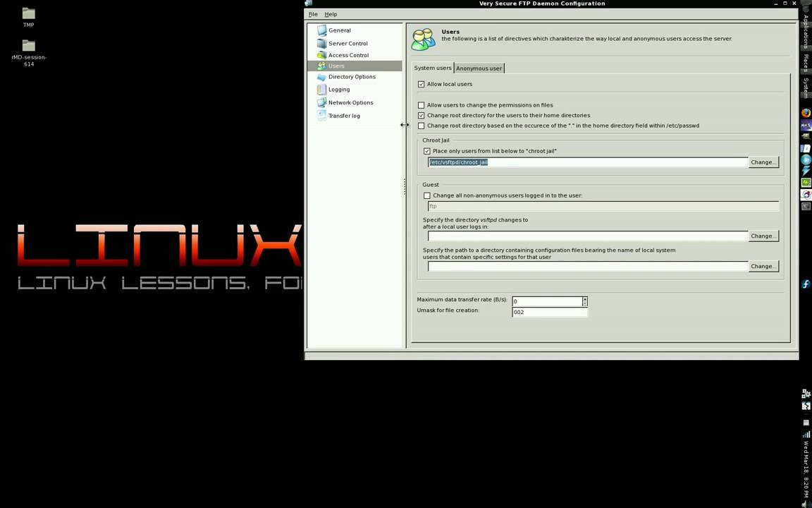This screenshot has height=508, width=812.
Task: Click the window menu icon in title bar
Action: point(309,4)
